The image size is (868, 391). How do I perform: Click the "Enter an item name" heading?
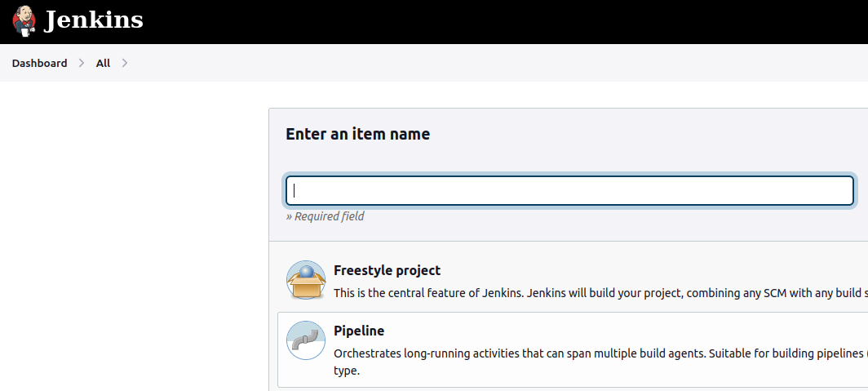click(357, 134)
